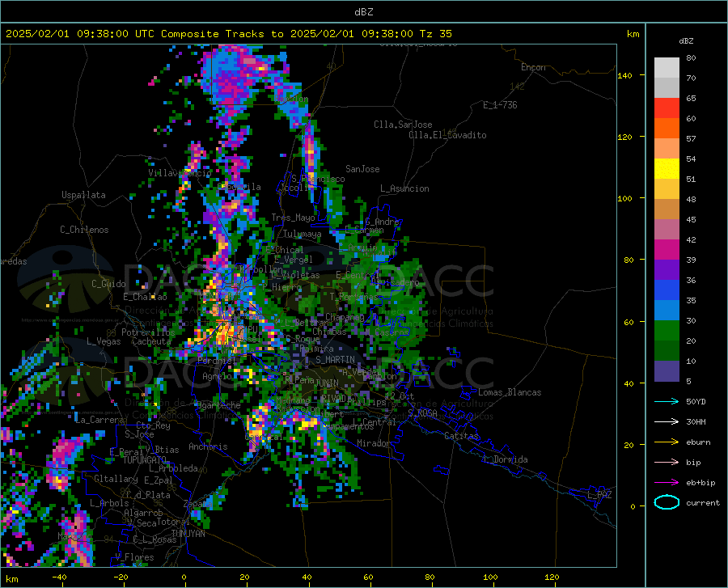The width and height of the screenshot is (728, 588).
Task: Click the 'current' legend label
Action: coord(703,502)
